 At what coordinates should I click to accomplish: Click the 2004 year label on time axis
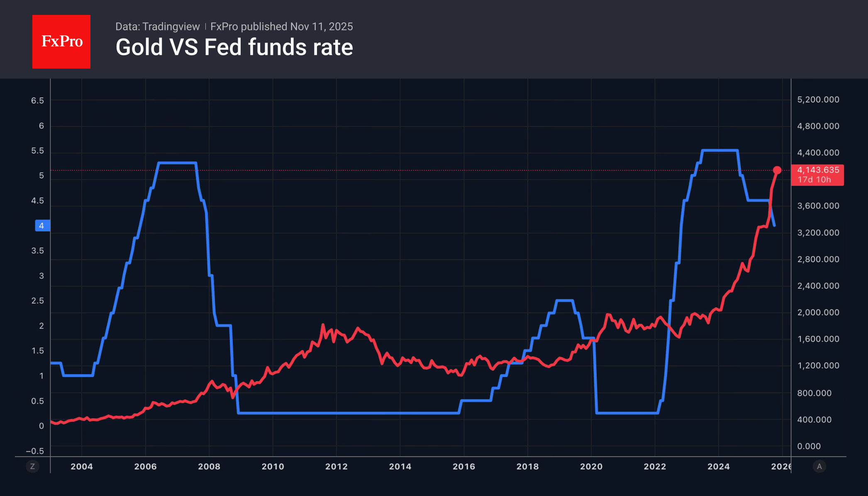(x=82, y=467)
